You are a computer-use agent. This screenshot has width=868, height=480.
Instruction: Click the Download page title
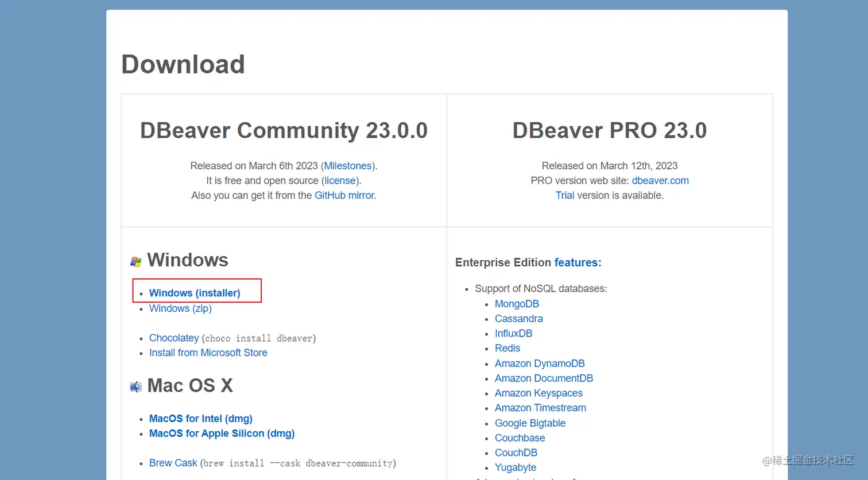point(183,64)
